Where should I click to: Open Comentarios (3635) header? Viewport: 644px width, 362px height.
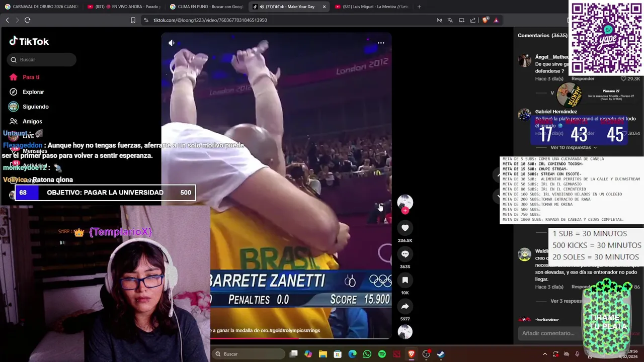click(542, 35)
